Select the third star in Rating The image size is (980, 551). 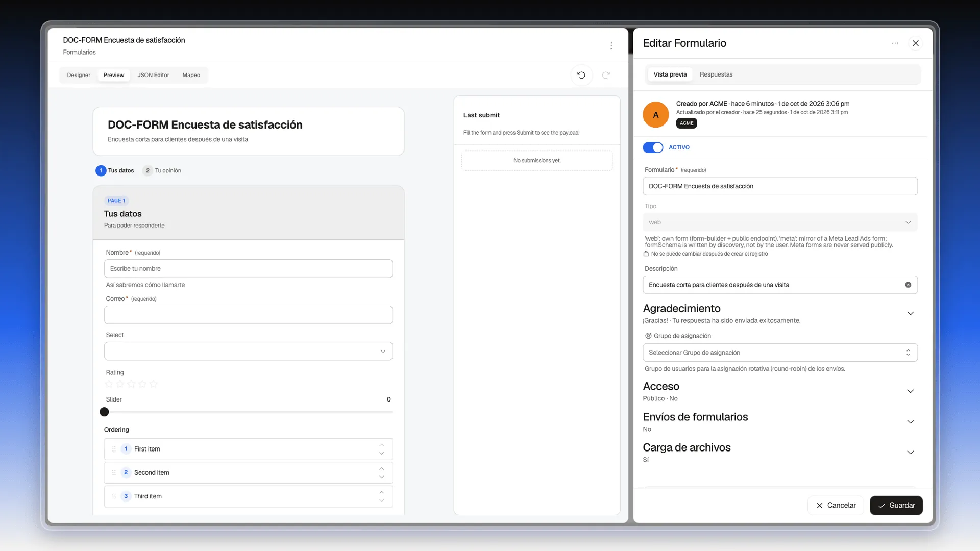[x=131, y=384]
